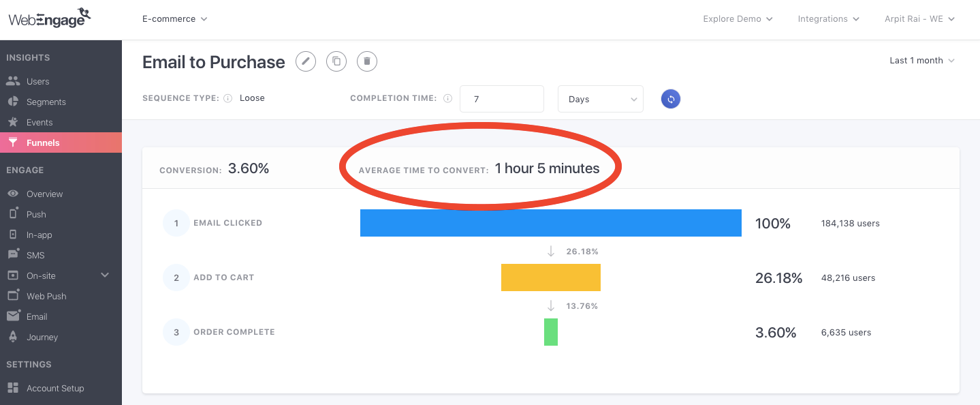This screenshot has height=405, width=980.
Task: Open the Explore Demo menu
Action: [738, 19]
